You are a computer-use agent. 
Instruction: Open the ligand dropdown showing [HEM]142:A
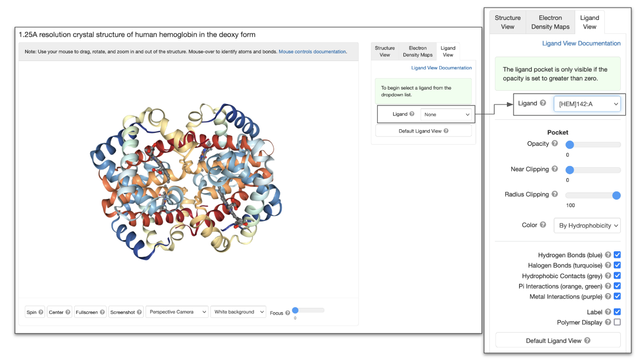(587, 103)
